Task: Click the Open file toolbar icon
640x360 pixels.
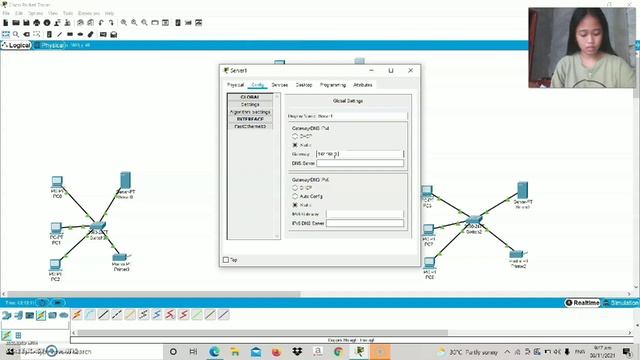Action: pyautogui.click(x=16, y=23)
